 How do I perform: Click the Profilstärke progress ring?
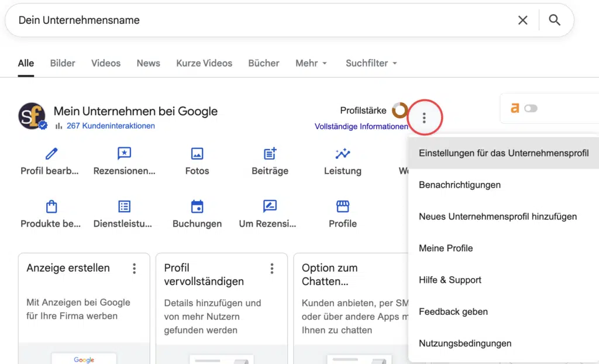coord(400,110)
